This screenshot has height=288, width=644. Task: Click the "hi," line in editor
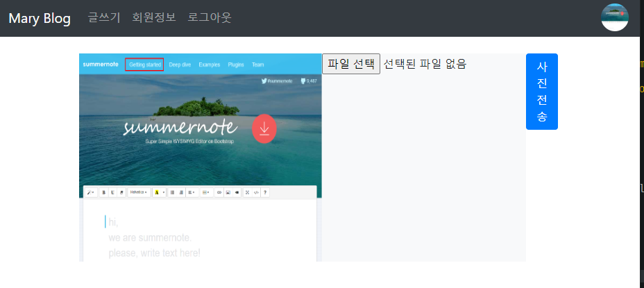point(113,222)
